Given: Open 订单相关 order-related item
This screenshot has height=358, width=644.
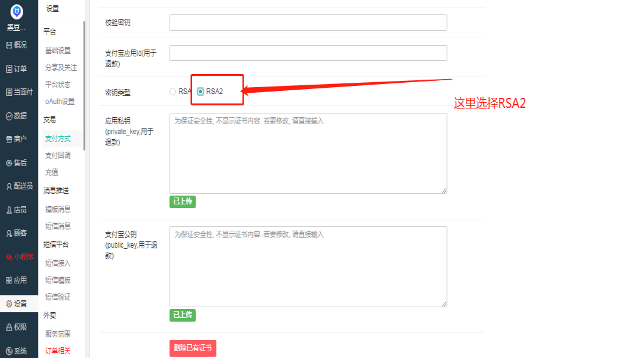Looking at the screenshot, I should [x=58, y=351].
